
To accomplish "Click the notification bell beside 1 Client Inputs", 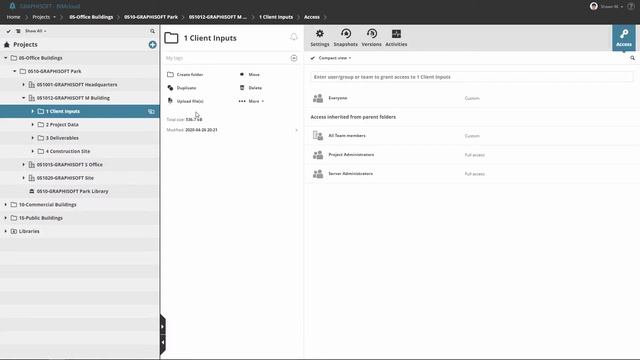I will coord(293,37).
